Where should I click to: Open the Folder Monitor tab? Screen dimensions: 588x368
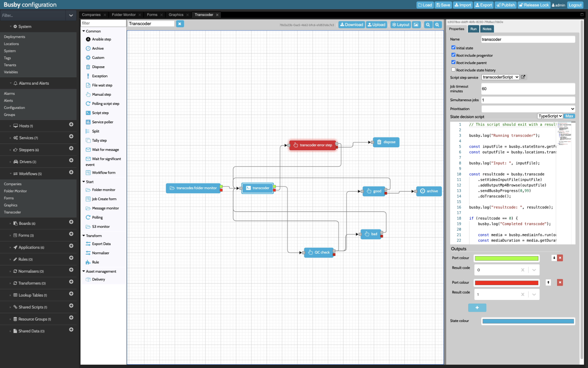123,15
